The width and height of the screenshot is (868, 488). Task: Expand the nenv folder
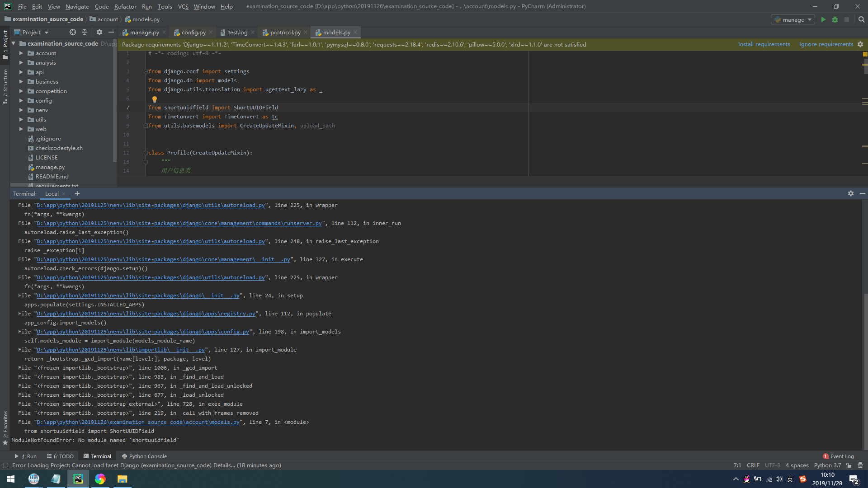pyautogui.click(x=21, y=110)
